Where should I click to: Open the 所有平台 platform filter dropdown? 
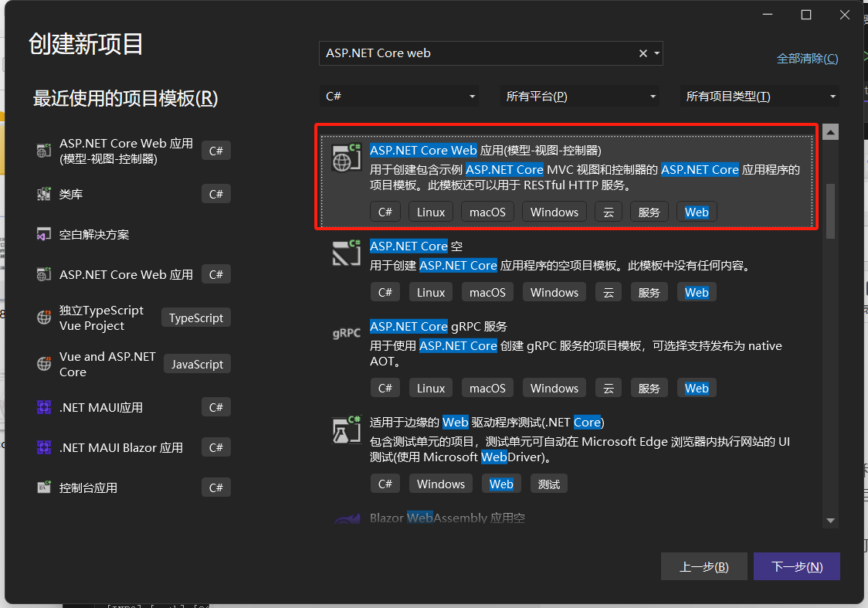[x=580, y=97]
